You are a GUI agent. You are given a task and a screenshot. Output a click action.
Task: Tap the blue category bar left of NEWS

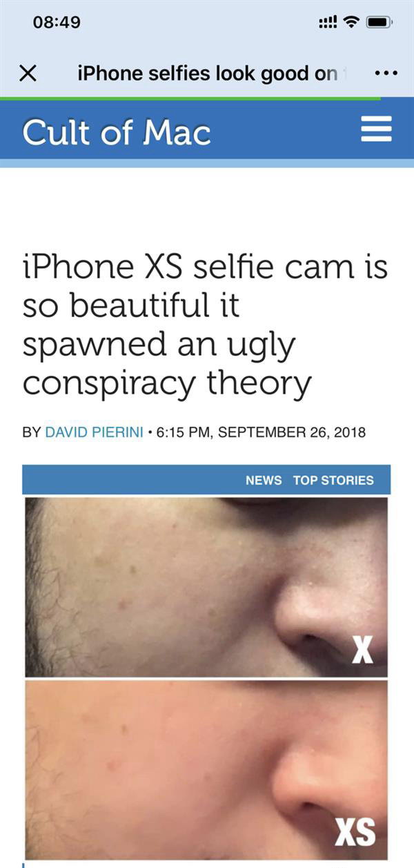[131, 480]
